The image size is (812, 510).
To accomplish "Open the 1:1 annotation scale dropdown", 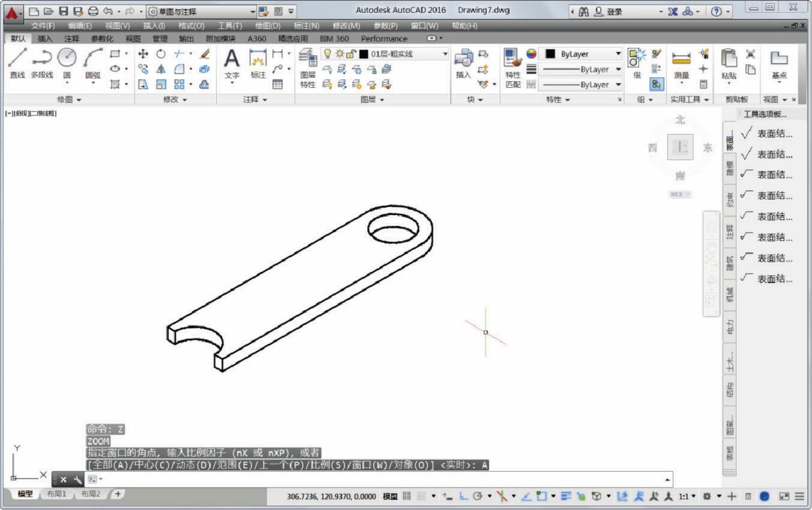I will 687,496.
